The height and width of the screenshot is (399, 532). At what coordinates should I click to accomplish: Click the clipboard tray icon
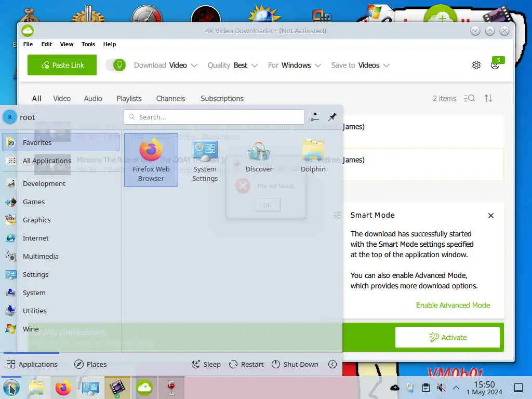coord(426,388)
